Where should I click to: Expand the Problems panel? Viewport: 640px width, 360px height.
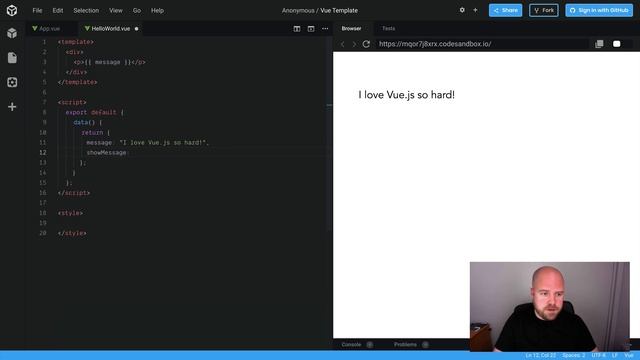(411, 344)
